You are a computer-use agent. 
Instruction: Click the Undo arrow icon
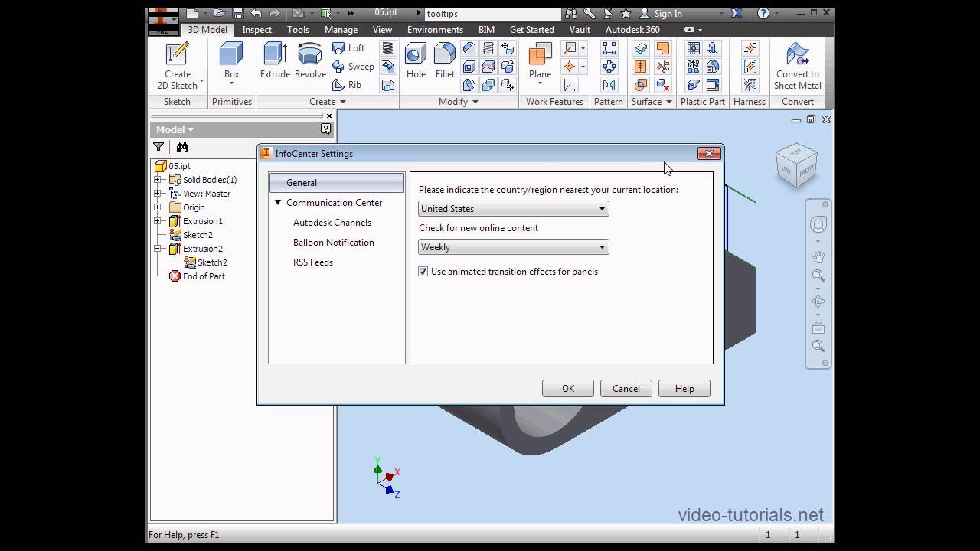coord(256,13)
